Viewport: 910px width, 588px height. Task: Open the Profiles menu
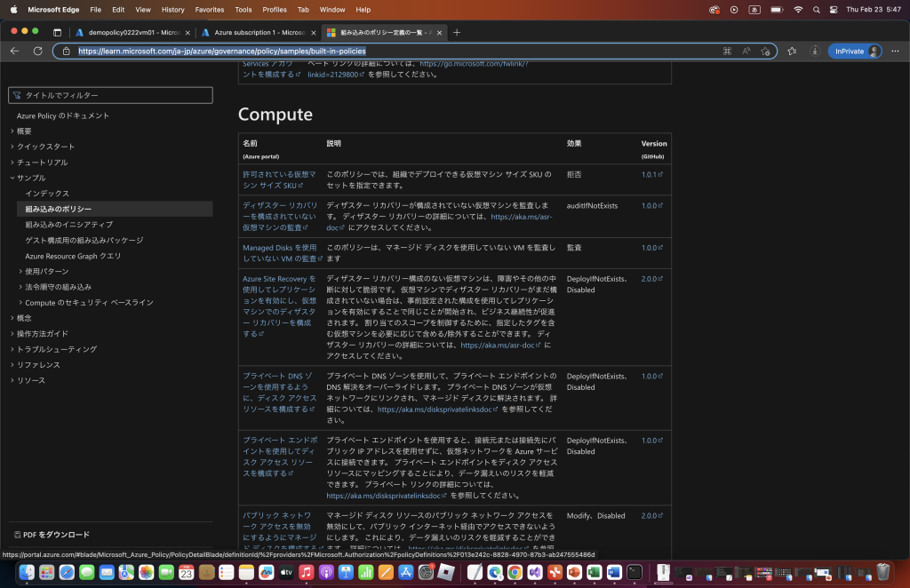[x=275, y=10]
